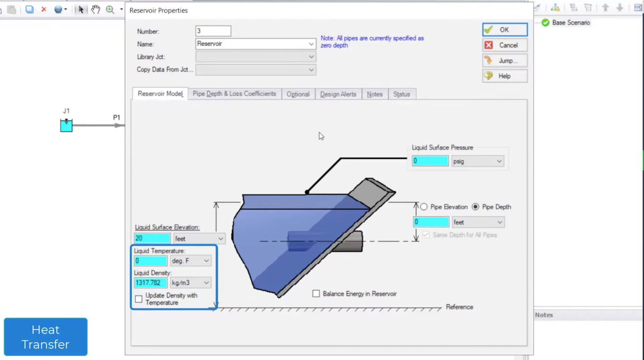This screenshot has width=644, height=360.
Task: Select the Pipe Elevation radio button
Action: point(424,207)
